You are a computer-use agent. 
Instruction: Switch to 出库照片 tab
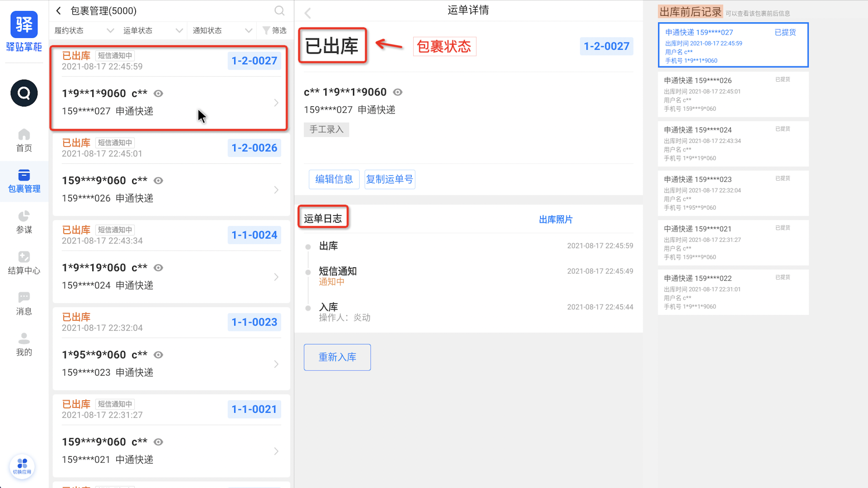point(556,220)
